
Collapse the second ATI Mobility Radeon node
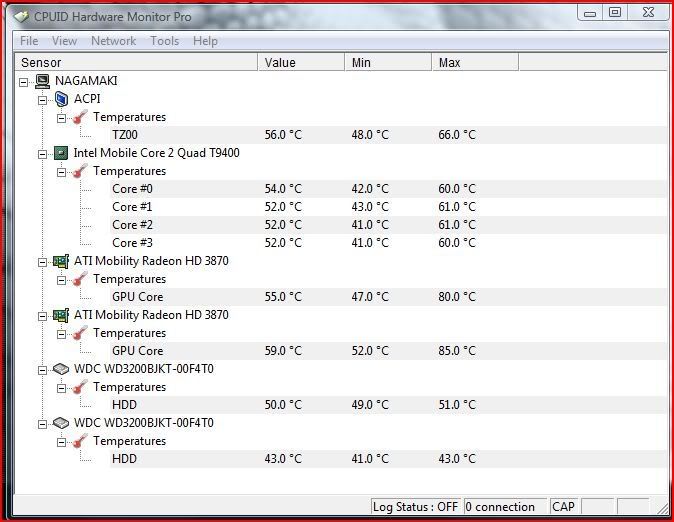(43, 316)
